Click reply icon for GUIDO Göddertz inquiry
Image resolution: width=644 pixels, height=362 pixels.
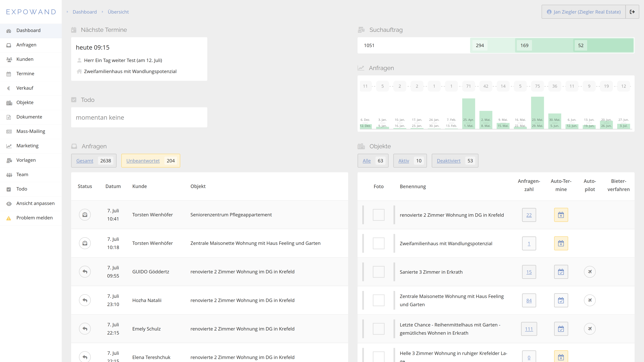coord(85,271)
